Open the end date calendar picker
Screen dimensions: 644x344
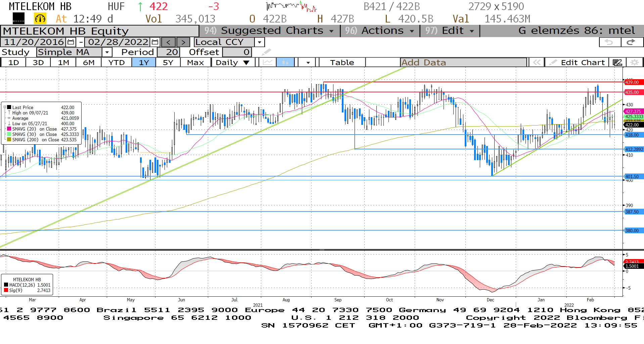click(x=155, y=42)
